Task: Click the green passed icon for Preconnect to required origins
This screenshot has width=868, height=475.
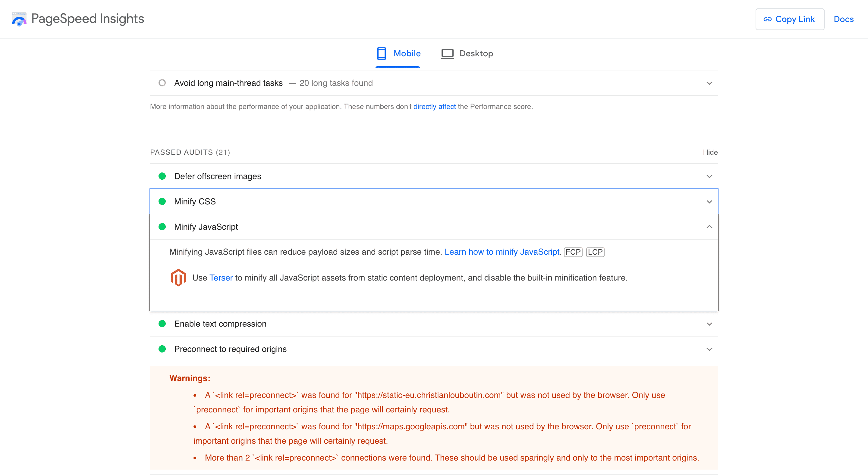Action: point(163,349)
